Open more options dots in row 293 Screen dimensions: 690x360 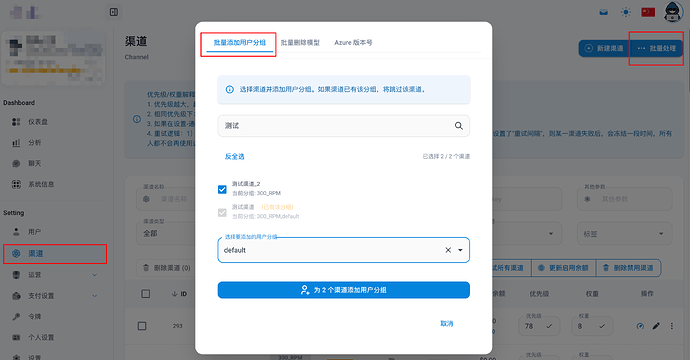(672, 326)
